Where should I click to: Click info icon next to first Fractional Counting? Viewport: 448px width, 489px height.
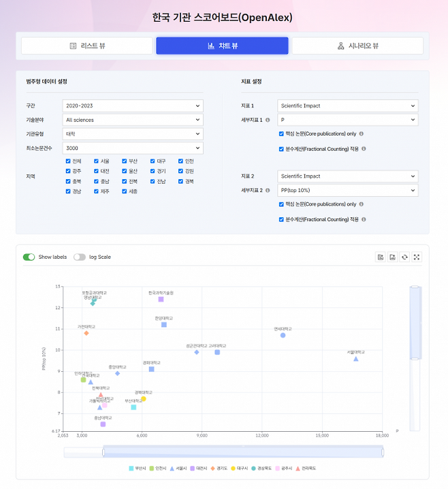pos(364,148)
